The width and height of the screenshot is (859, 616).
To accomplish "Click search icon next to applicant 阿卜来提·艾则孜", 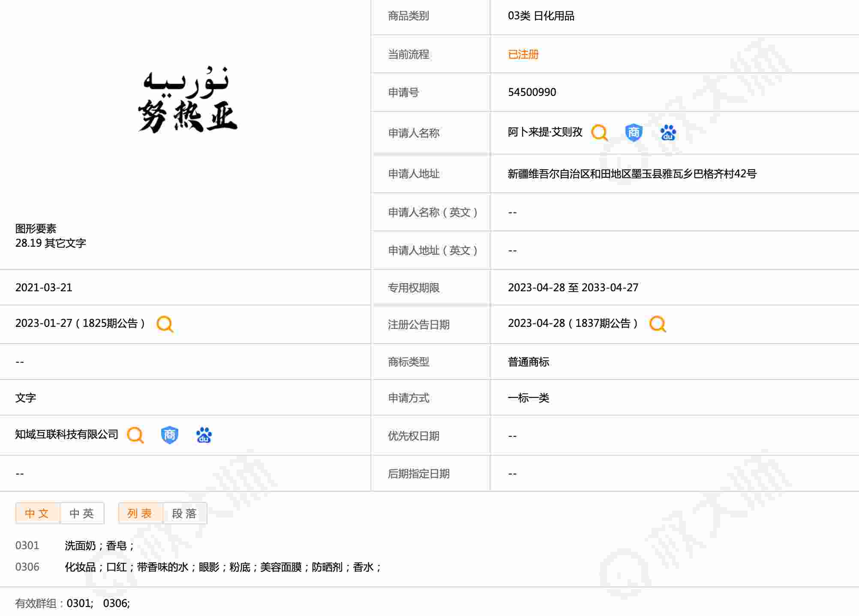I will point(599,133).
